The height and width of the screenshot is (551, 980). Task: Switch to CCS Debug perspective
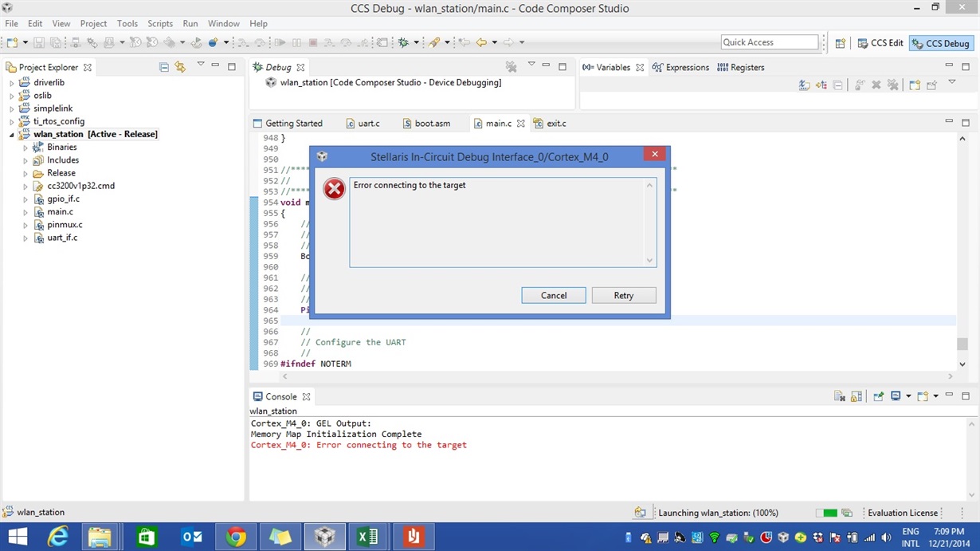(x=941, y=43)
